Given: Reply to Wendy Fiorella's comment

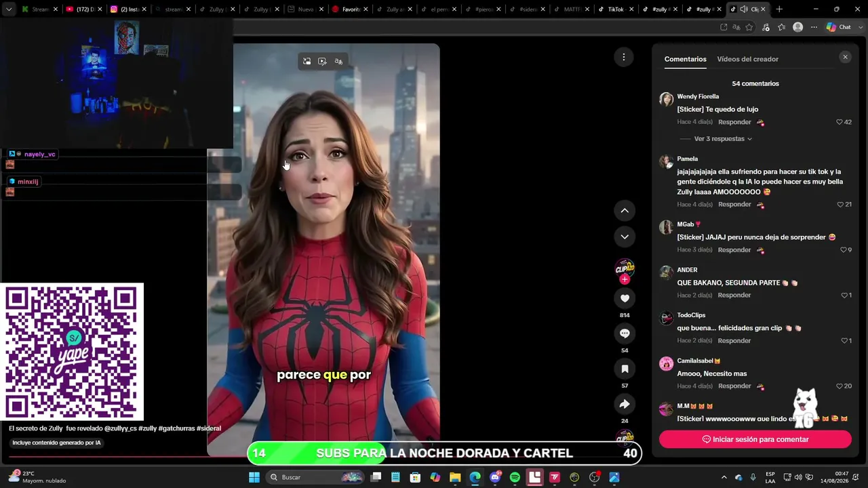Looking at the screenshot, I should coord(734,122).
